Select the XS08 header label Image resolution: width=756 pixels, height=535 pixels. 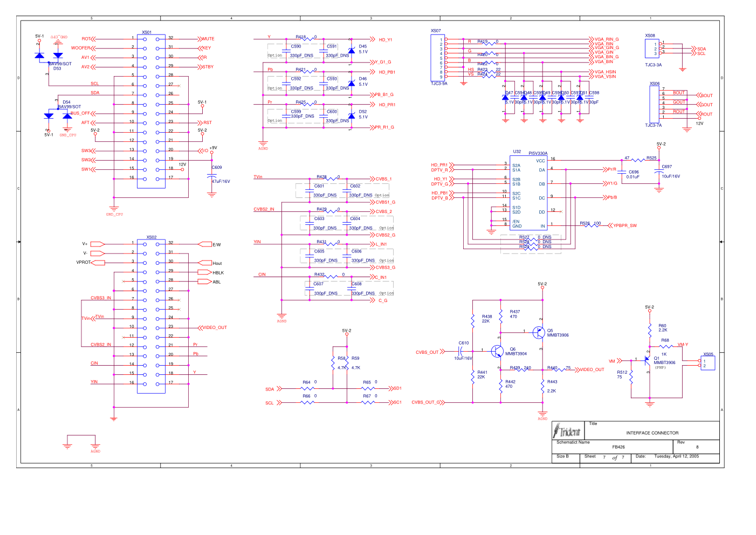650,36
